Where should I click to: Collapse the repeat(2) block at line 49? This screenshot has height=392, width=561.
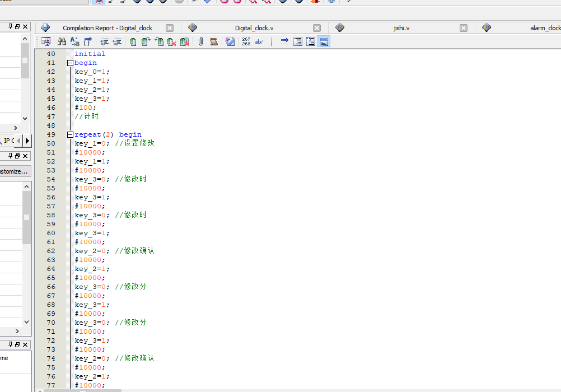[x=70, y=134]
